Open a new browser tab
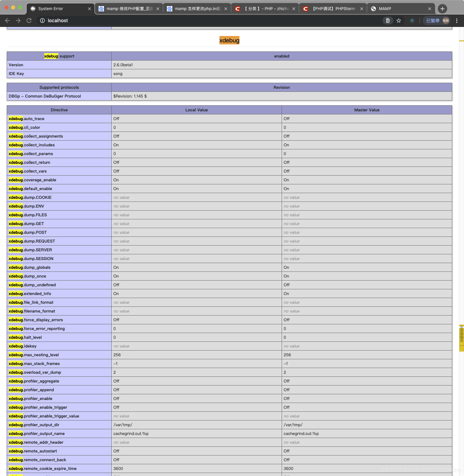464x476 pixels. point(442,9)
